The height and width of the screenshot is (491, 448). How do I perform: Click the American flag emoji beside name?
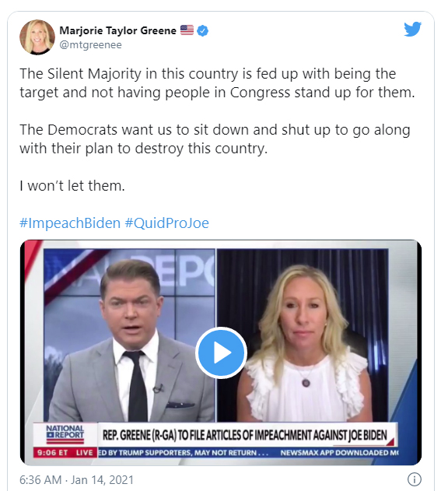(x=187, y=30)
